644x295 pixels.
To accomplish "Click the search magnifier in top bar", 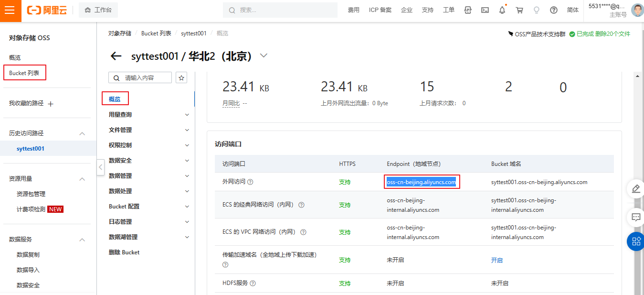I will point(232,10).
